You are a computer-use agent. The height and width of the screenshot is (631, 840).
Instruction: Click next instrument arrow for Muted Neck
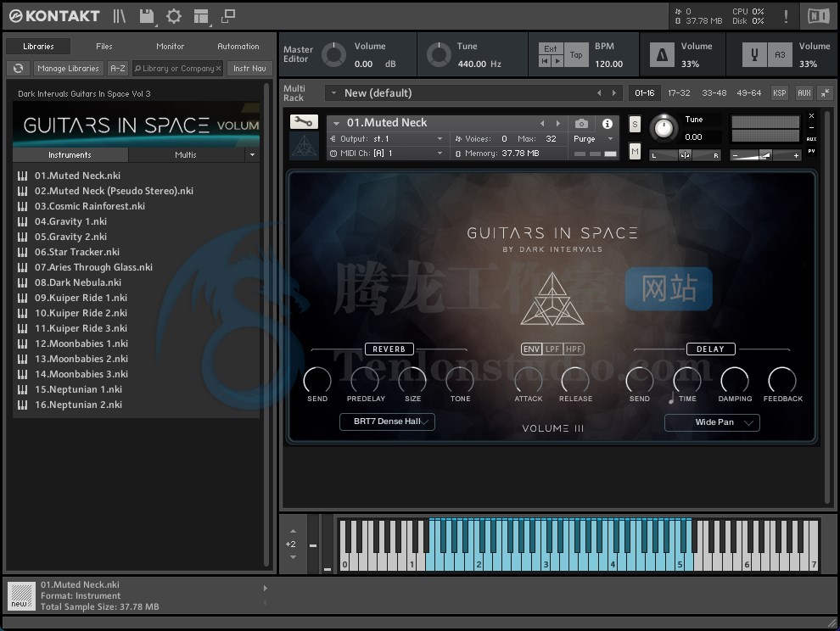tap(557, 124)
